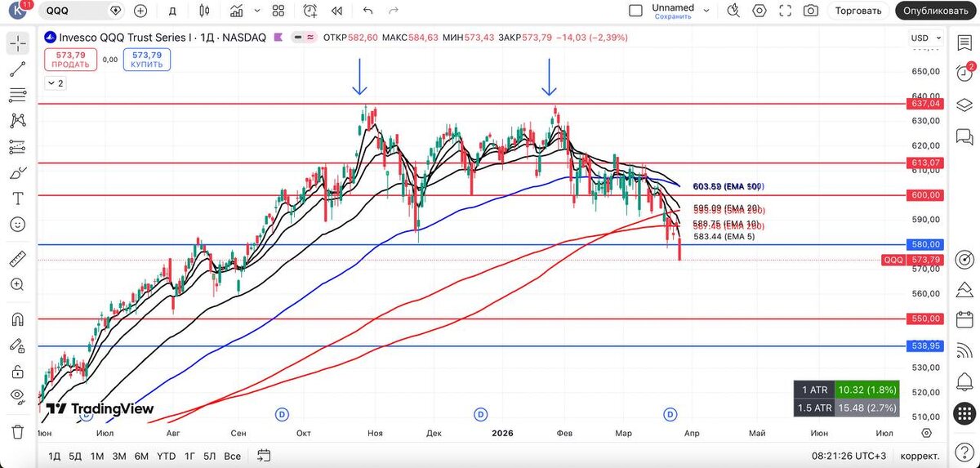Viewport: 980px width, 468px height.
Task: Open the compare or add symbol plus icon
Action: coord(140,11)
